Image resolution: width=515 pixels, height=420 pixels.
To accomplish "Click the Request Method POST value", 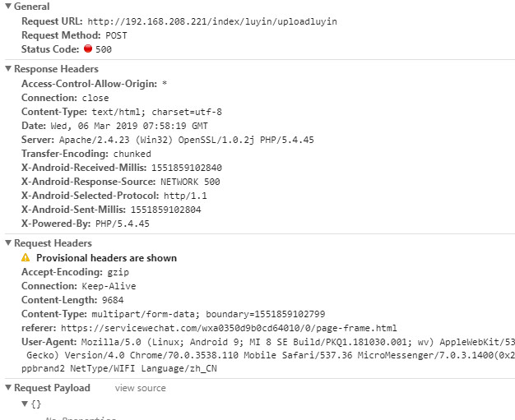I will click(116, 35).
